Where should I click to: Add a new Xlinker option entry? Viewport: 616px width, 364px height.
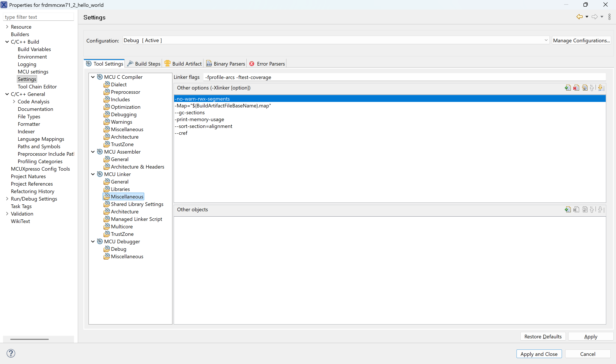click(x=568, y=88)
